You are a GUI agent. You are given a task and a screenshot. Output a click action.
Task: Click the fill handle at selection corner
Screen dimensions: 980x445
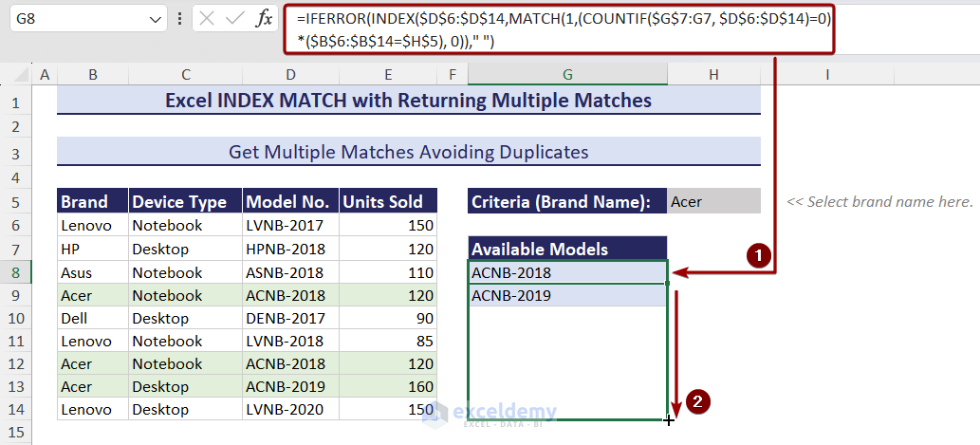pos(668,418)
